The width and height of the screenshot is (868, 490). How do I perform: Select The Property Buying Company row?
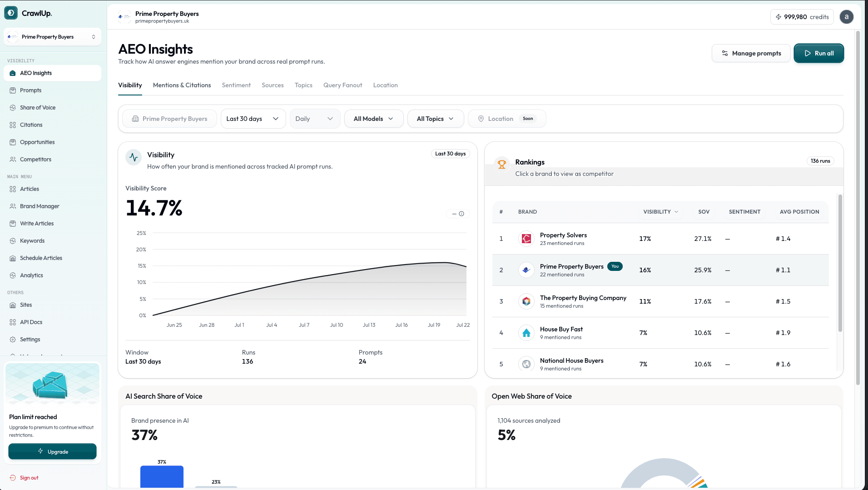coord(660,301)
